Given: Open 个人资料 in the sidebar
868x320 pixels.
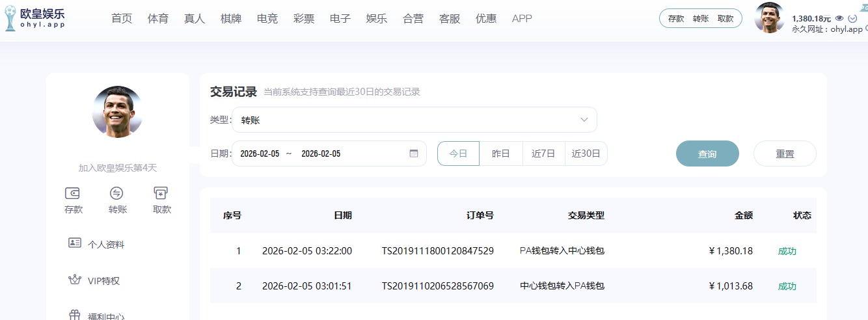Looking at the screenshot, I should 106,245.
